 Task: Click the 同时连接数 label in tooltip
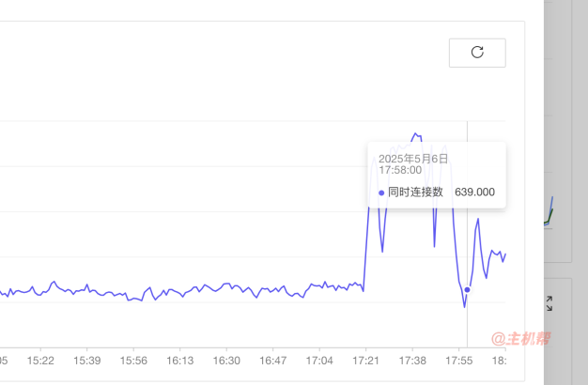(415, 192)
